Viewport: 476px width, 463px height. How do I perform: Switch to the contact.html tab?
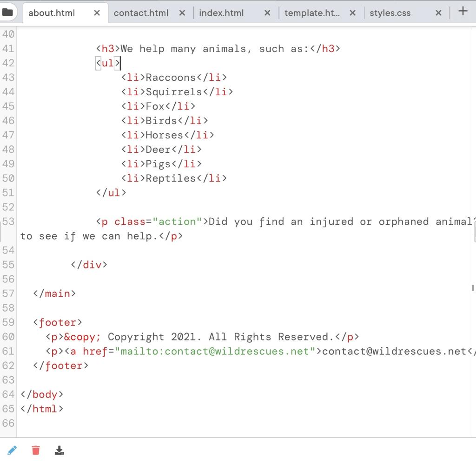tap(140, 13)
